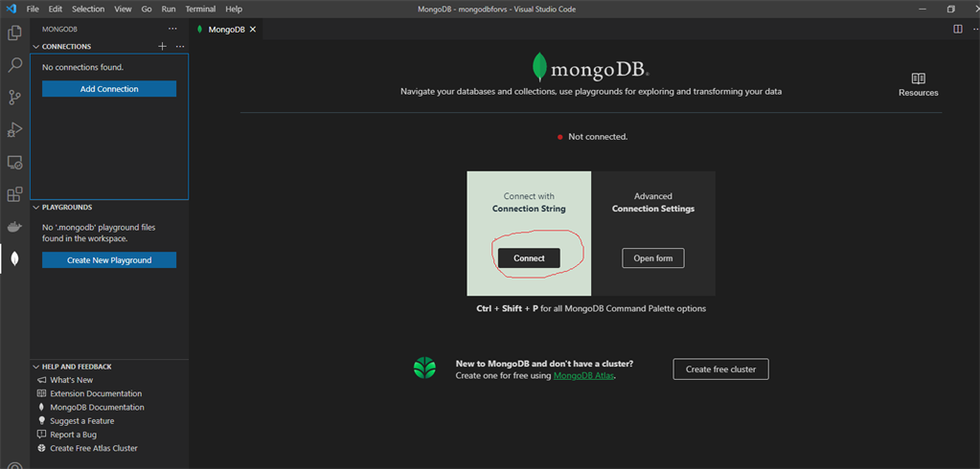Open the View menu
The height and width of the screenshot is (469, 980).
(x=124, y=10)
